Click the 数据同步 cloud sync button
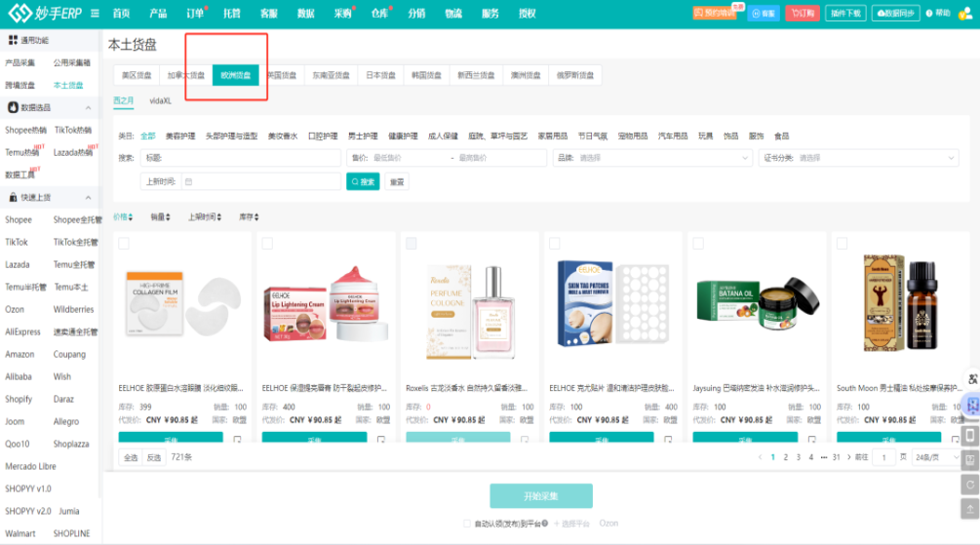 895,13
